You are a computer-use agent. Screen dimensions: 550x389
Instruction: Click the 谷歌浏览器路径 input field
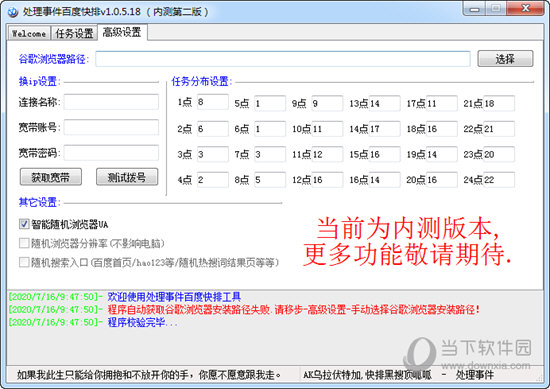tap(283, 59)
